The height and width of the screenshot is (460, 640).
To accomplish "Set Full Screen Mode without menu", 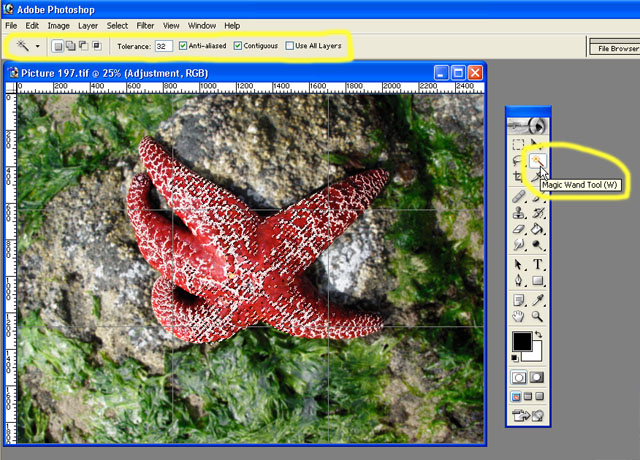I will (540, 396).
